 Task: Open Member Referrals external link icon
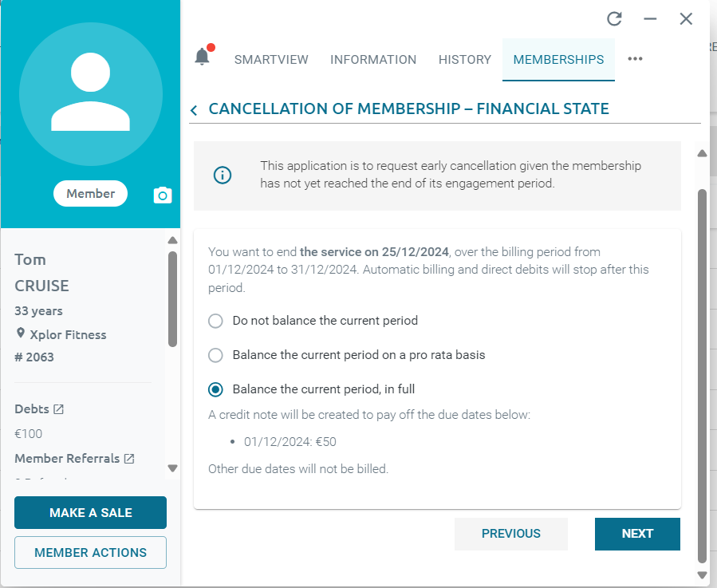coord(129,459)
